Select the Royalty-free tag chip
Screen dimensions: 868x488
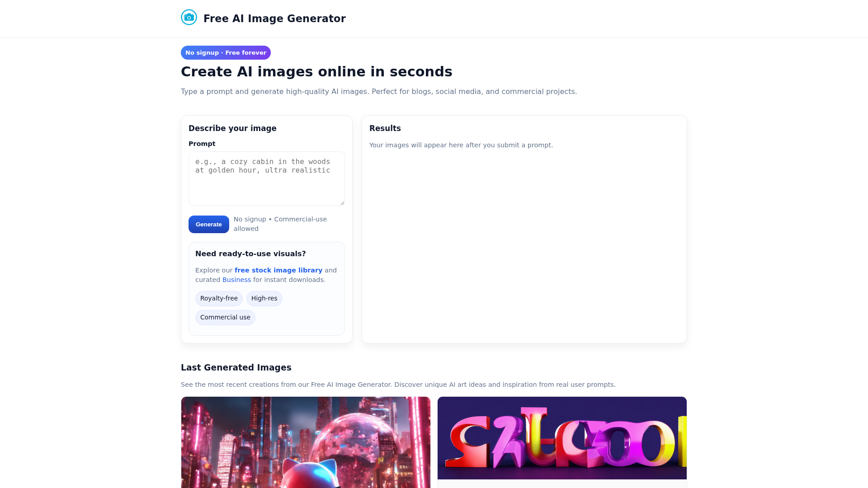pos(219,299)
